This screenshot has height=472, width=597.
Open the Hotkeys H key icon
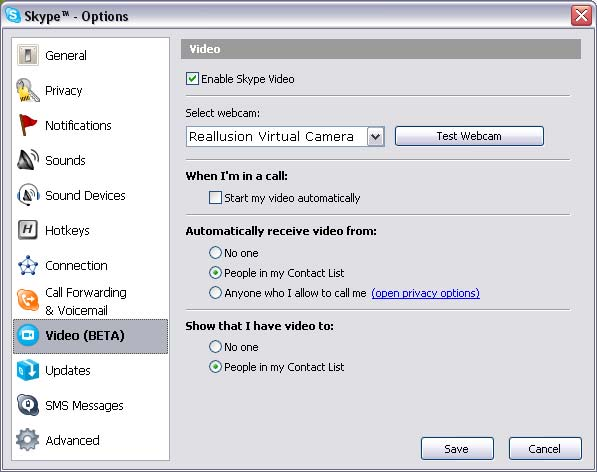(x=28, y=230)
